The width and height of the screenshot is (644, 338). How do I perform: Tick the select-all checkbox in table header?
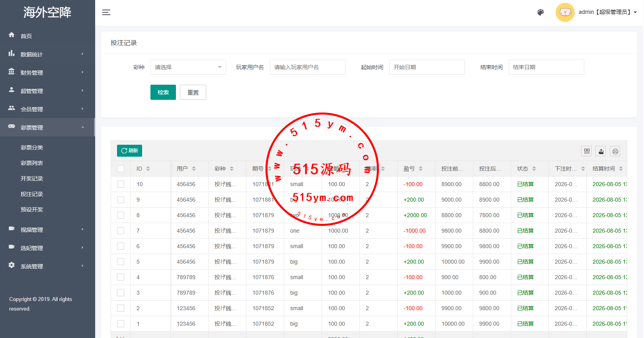(121, 169)
